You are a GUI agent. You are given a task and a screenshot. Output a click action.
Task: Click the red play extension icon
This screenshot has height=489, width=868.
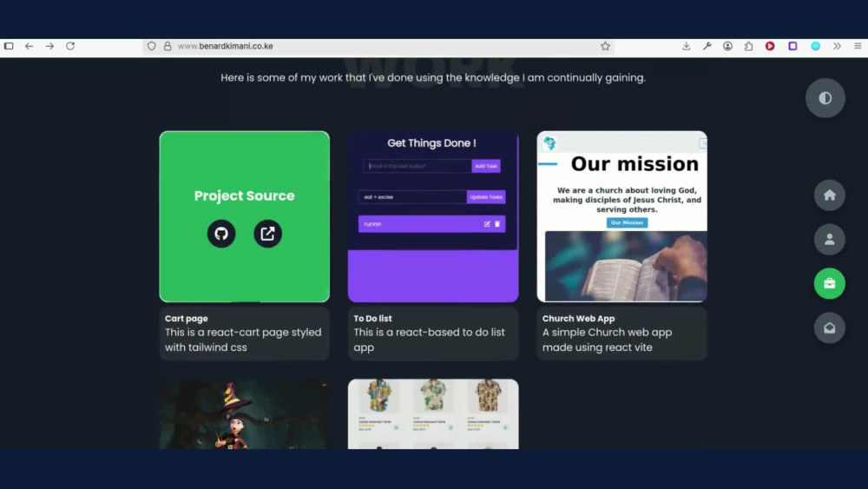pyautogui.click(x=770, y=46)
